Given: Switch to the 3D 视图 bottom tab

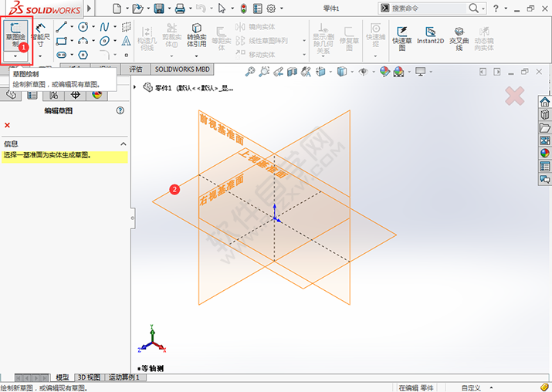Looking at the screenshot, I should [x=89, y=377].
